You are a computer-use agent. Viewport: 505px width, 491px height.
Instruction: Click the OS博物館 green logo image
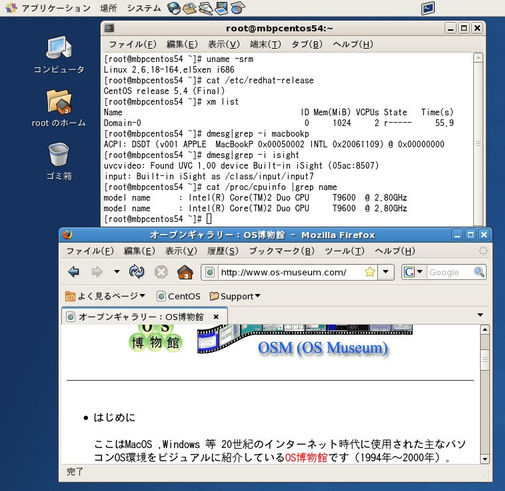[156, 337]
